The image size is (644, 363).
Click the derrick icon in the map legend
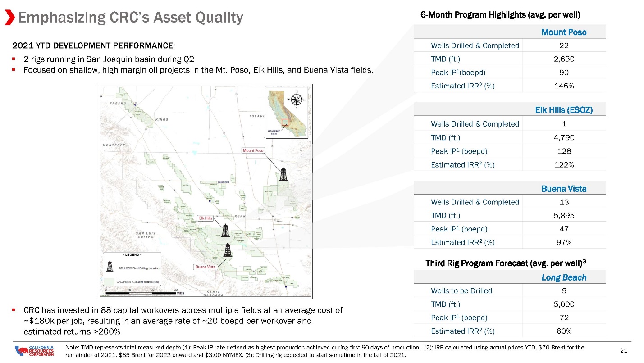click(x=110, y=267)
